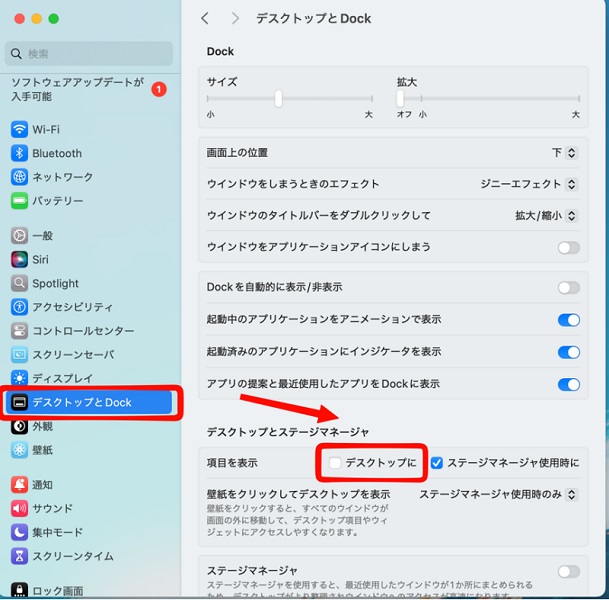Click the スクリーンセーバ icon

click(x=19, y=355)
